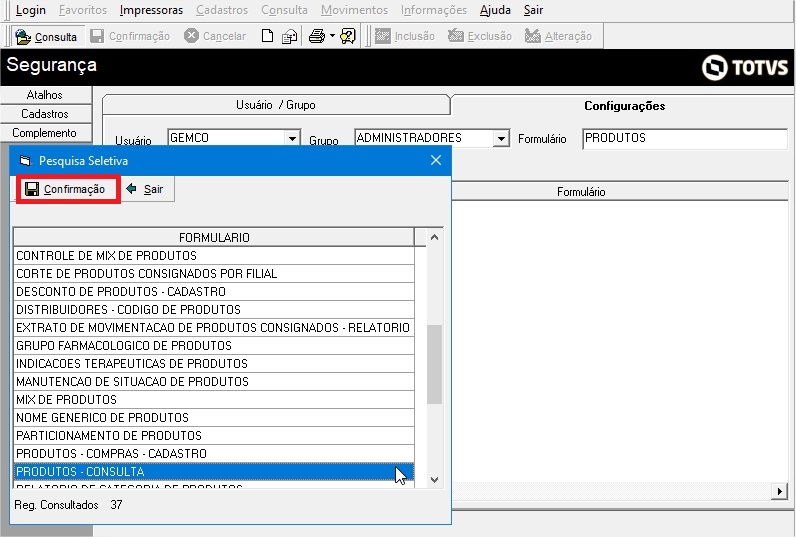Viewport: 796px width, 537px height.
Task: Select CONTROLE DE MIX DE PRODUTOS row
Action: point(214,255)
